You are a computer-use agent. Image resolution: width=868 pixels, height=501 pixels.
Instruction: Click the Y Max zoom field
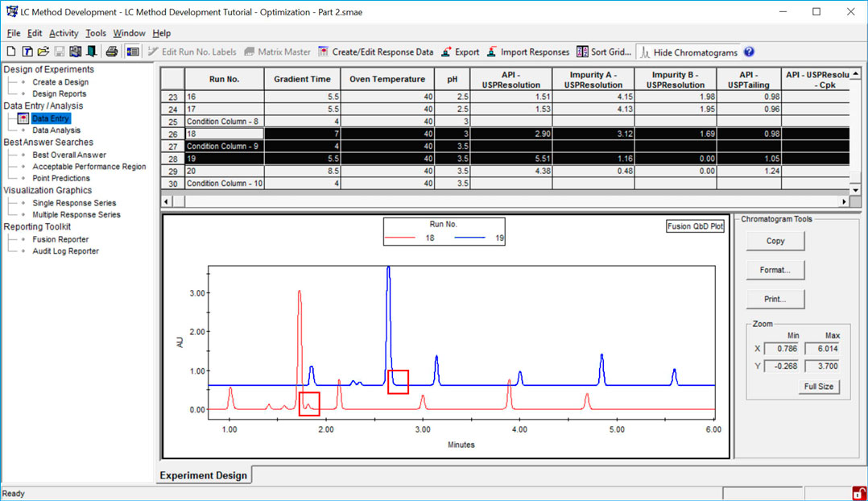[x=822, y=366]
